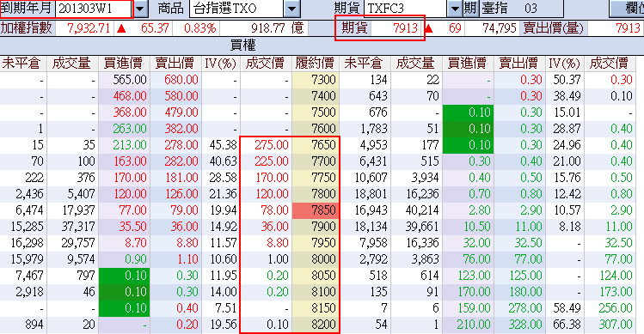Select the red highlighted strike 7850

pyautogui.click(x=316, y=210)
